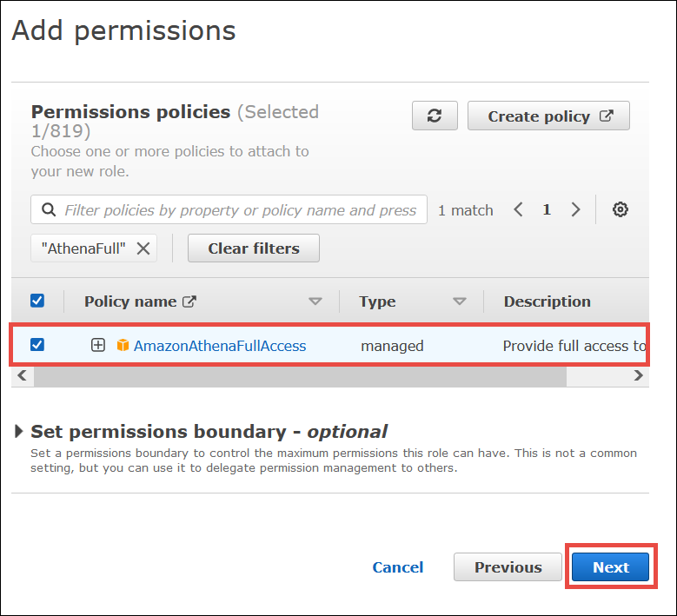Open the table preferences gear icon

point(621,209)
